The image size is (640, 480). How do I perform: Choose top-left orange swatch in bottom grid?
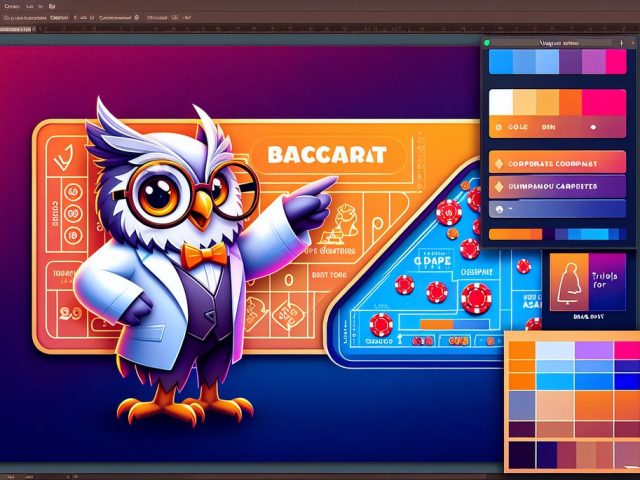click(x=522, y=351)
